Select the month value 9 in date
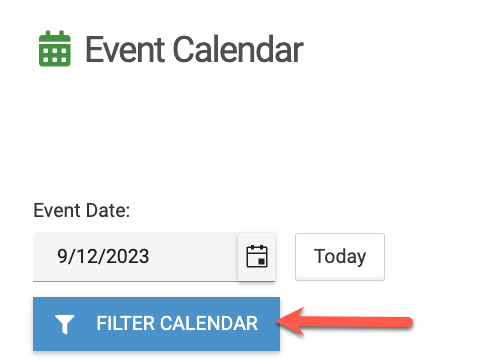 [62, 256]
